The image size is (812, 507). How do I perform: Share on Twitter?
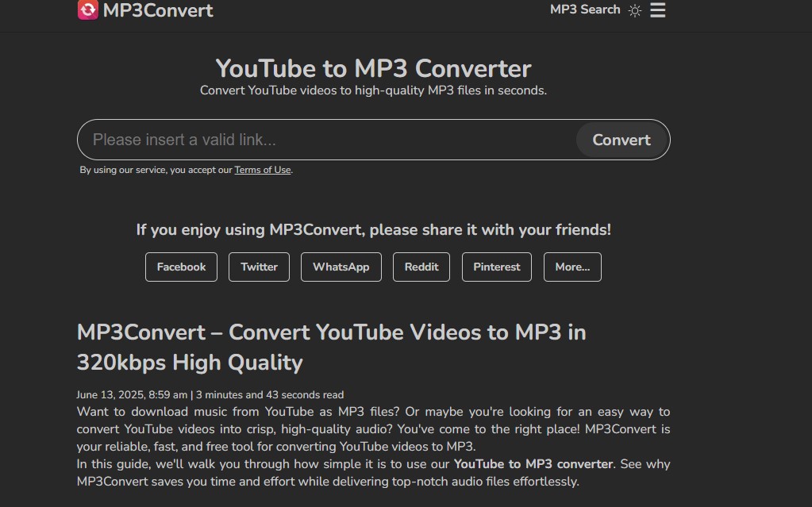click(x=259, y=267)
